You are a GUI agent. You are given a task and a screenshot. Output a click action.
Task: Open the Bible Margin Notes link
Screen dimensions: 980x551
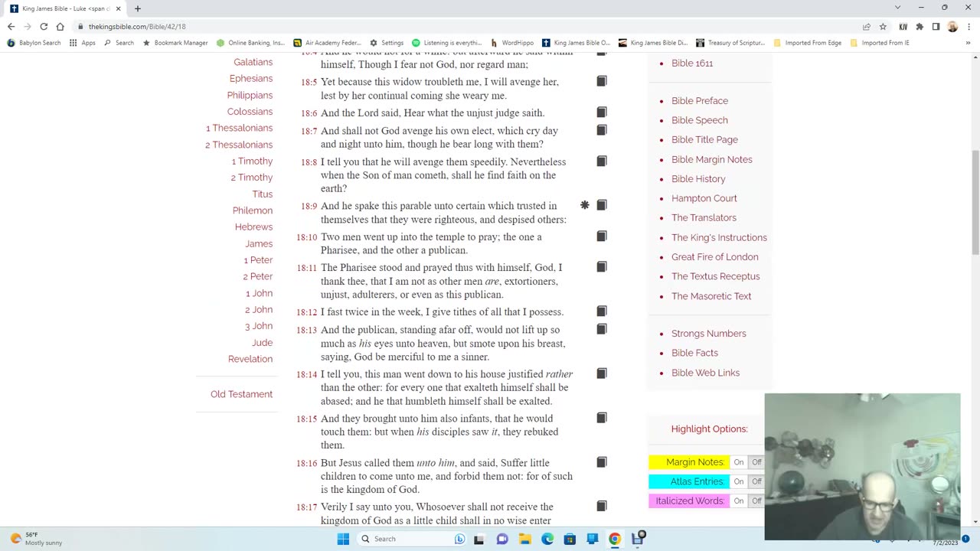pos(712,159)
